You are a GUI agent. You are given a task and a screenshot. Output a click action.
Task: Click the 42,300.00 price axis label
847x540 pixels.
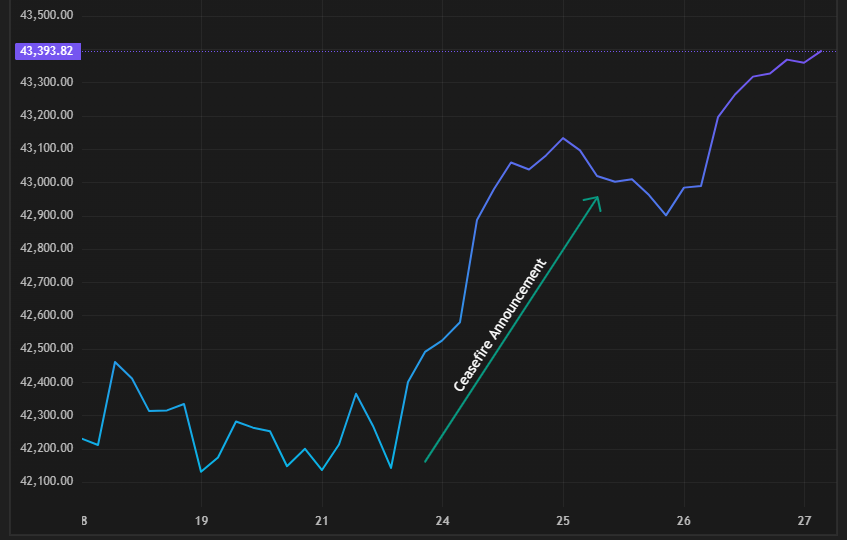pyautogui.click(x=46, y=415)
